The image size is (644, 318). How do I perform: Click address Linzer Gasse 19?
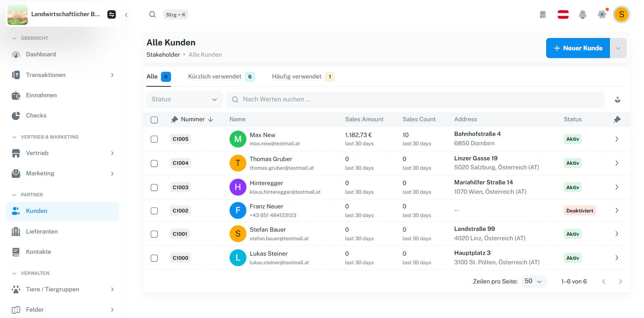pos(476,158)
